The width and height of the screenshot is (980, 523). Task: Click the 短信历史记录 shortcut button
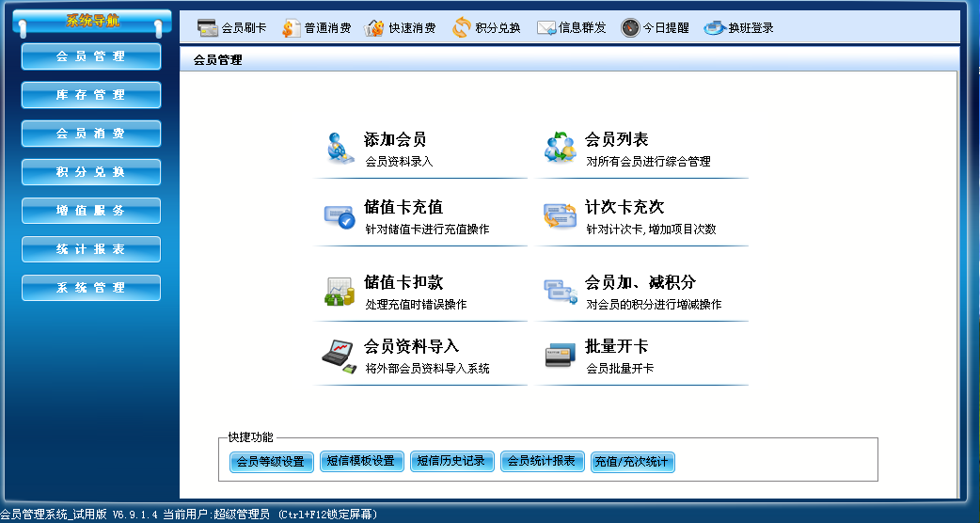451,461
